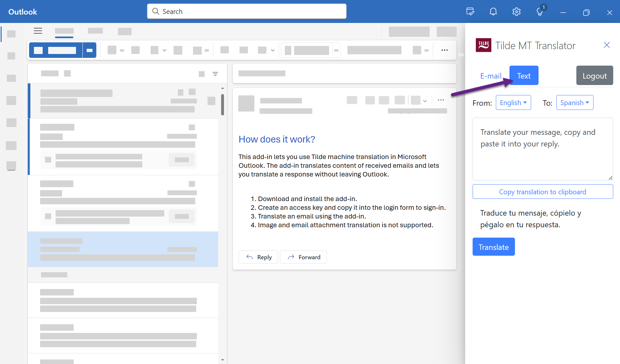The height and width of the screenshot is (364, 620).
Task: Click the blue Translate button
Action: coord(494,247)
